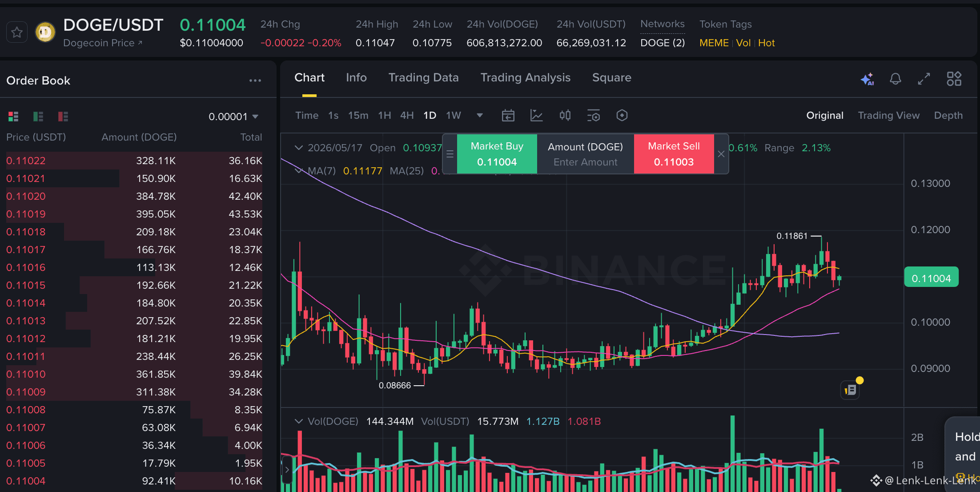Open the Trading Analysis tab

pos(525,78)
